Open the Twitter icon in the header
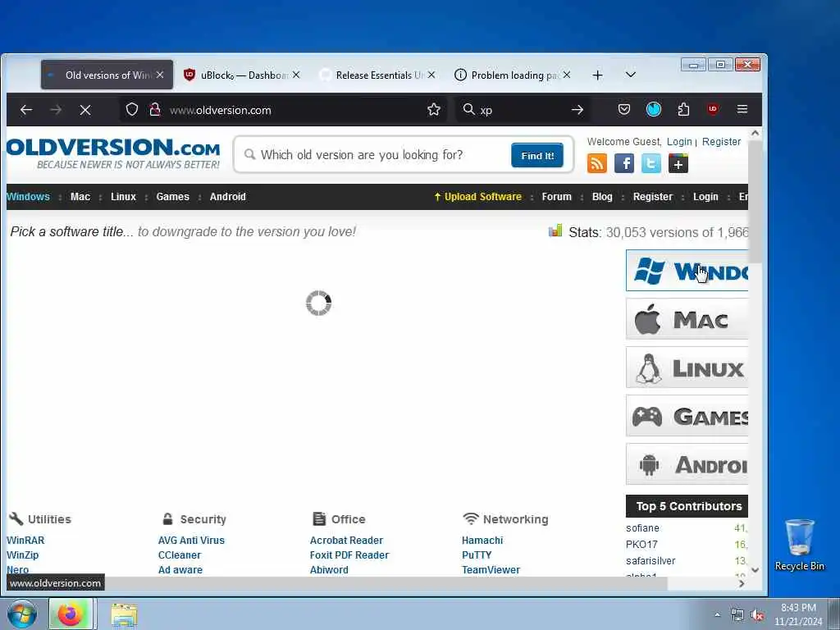Screen dimensions: 840x630 point(651,163)
